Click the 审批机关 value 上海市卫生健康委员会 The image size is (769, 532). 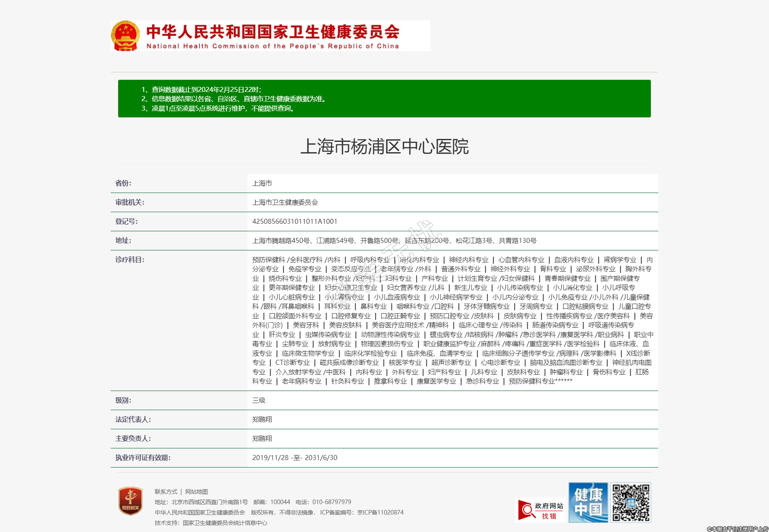pyautogui.click(x=285, y=202)
